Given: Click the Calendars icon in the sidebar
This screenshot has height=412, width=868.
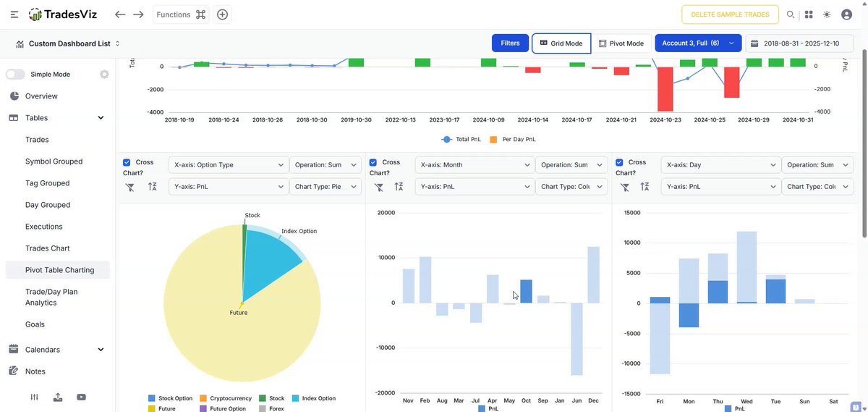Looking at the screenshot, I should pos(13,349).
